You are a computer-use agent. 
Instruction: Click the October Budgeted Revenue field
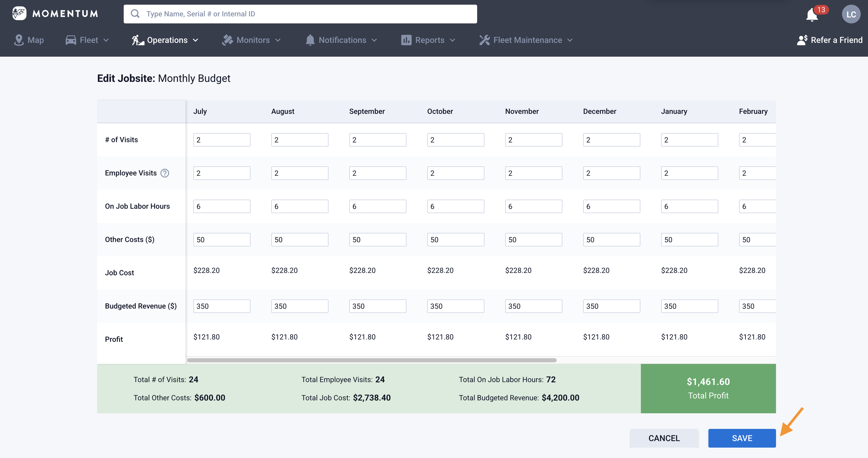click(x=456, y=306)
